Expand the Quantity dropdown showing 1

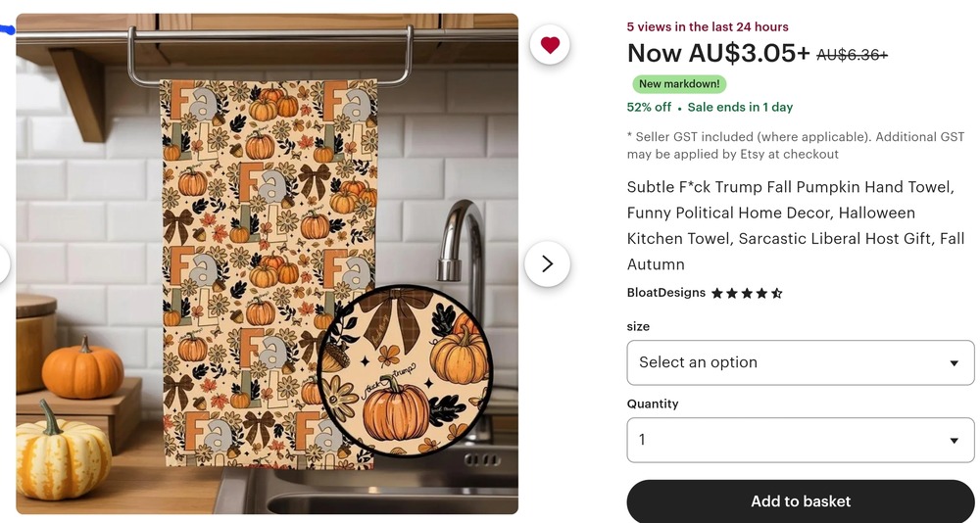point(800,440)
